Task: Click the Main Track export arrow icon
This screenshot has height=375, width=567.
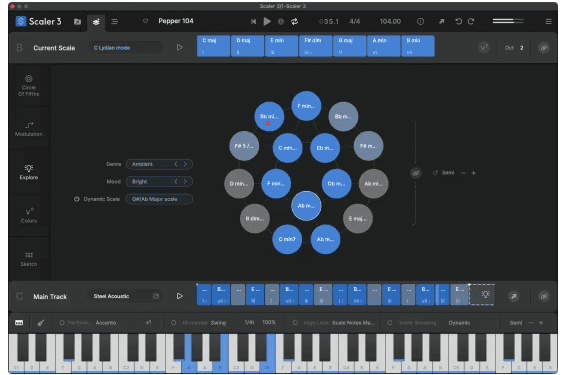Action: click(x=513, y=296)
